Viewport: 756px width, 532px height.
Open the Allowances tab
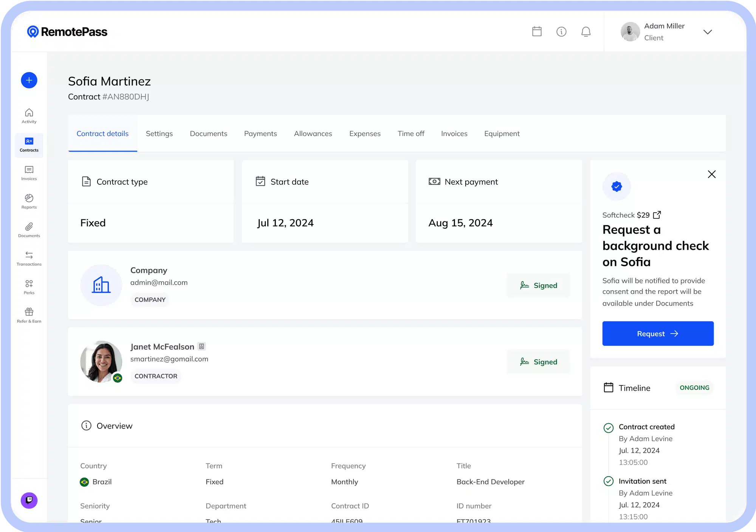point(313,133)
